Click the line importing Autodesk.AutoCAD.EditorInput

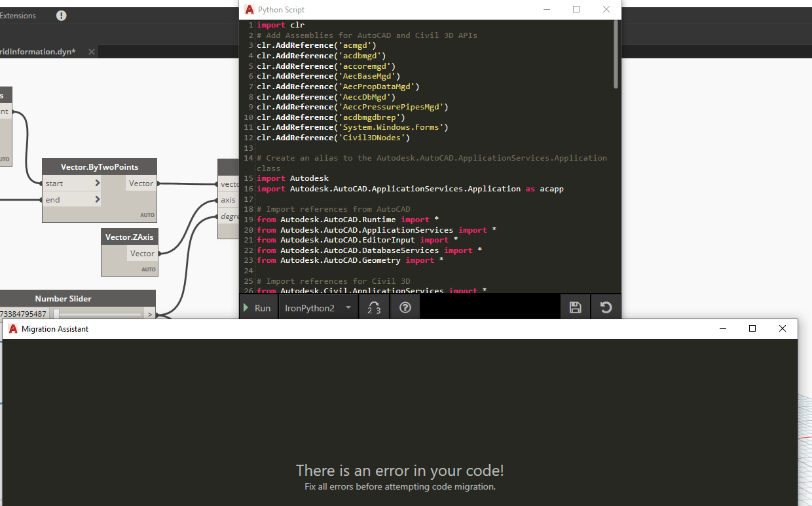coord(357,240)
